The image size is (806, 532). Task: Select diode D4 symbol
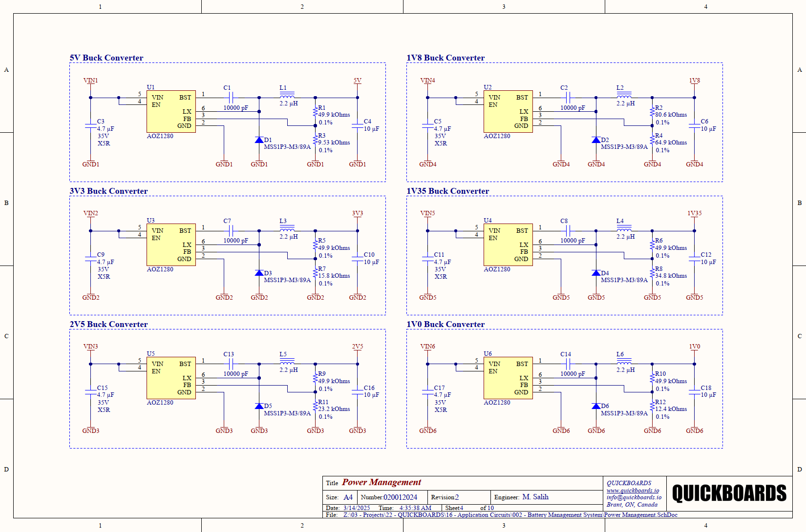(596, 273)
